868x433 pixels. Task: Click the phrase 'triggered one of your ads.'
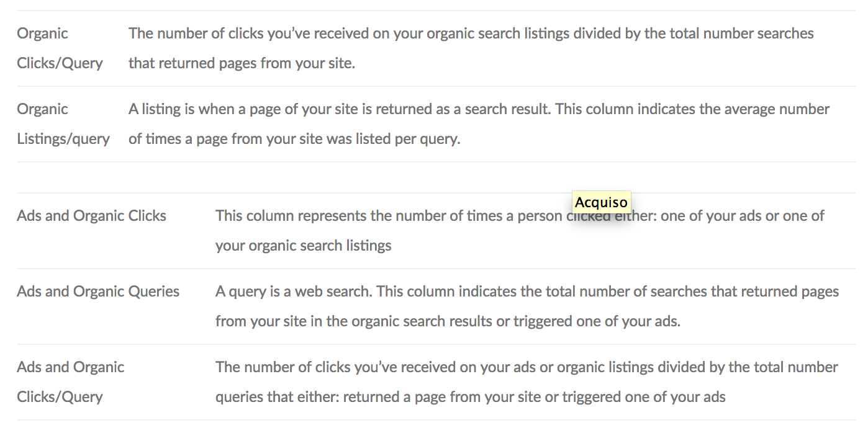597,321
